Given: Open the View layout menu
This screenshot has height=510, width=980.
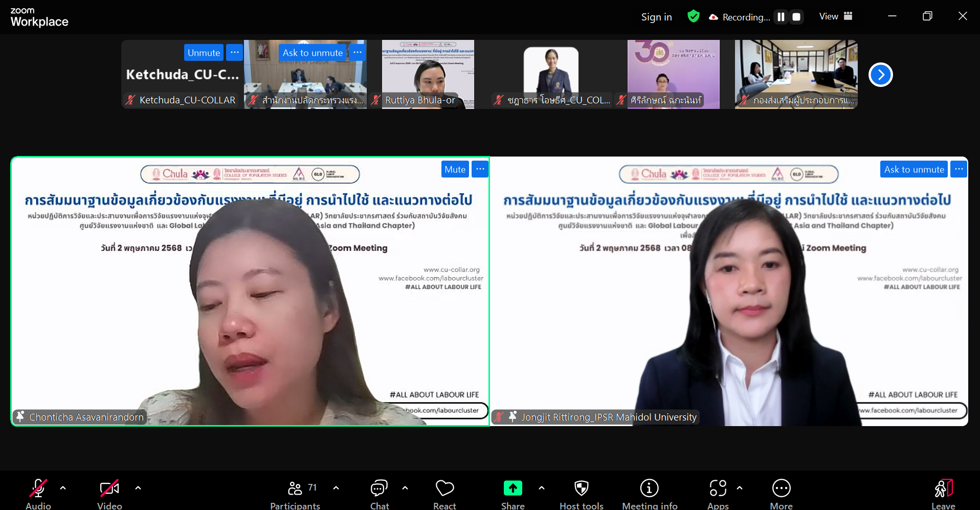Looking at the screenshot, I should point(835,16).
